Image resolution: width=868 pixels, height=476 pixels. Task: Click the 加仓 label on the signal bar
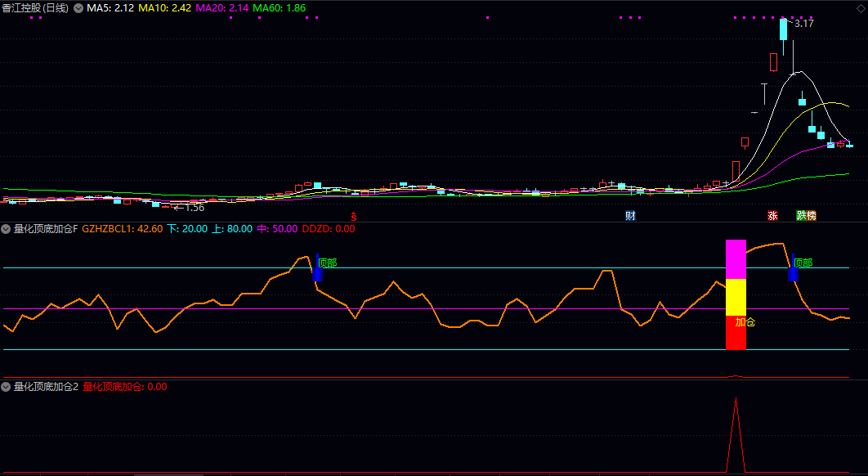pos(745,322)
